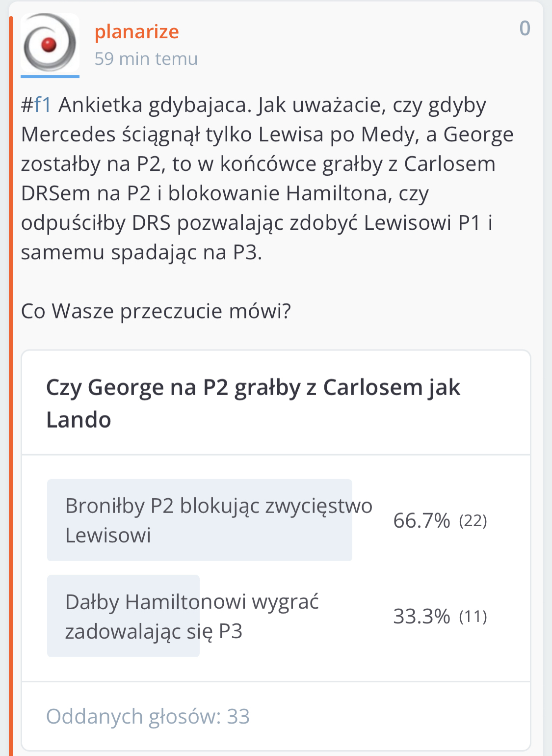
Task: Click the (22) vote count
Action: [x=473, y=520]
